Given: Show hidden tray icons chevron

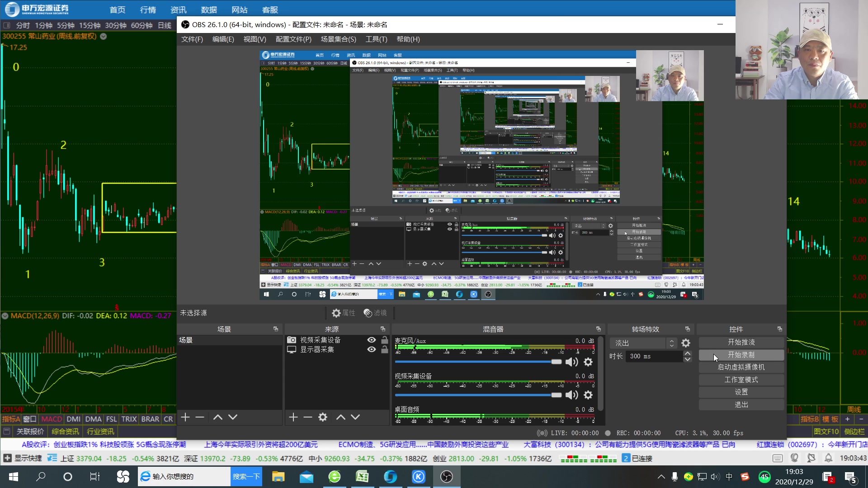Looking at the screenshot, I should (x=661, y=476).
